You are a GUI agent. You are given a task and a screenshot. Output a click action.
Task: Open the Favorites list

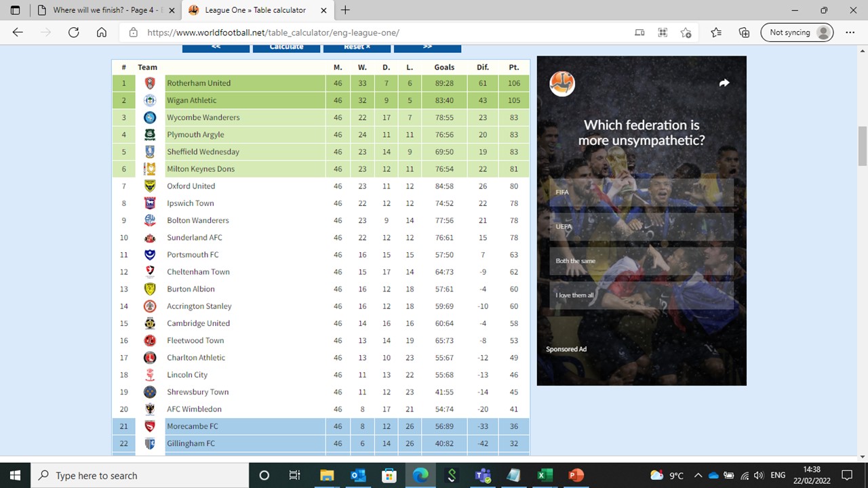(x=716, y=33)
